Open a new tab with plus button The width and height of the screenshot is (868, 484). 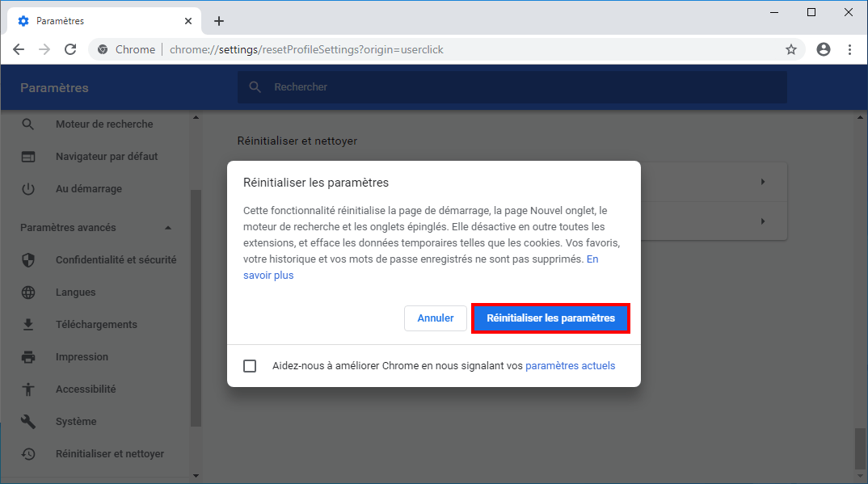pos(219,21)
